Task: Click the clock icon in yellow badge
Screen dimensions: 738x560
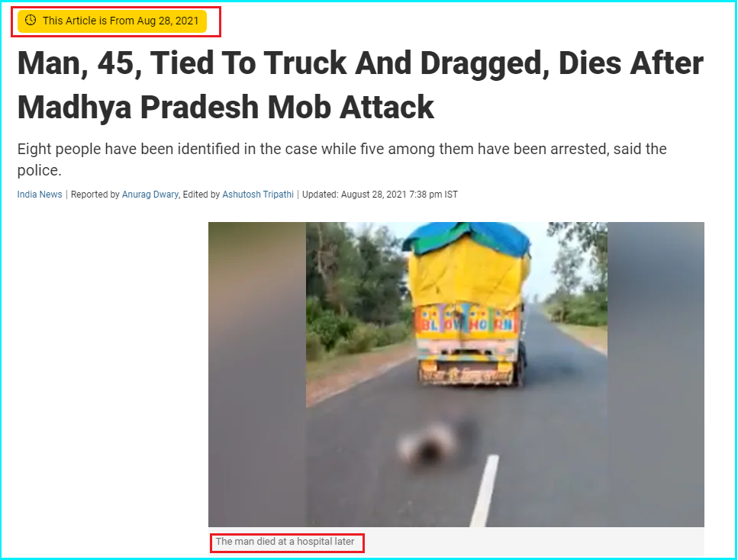Action: [x=31, y=21]
